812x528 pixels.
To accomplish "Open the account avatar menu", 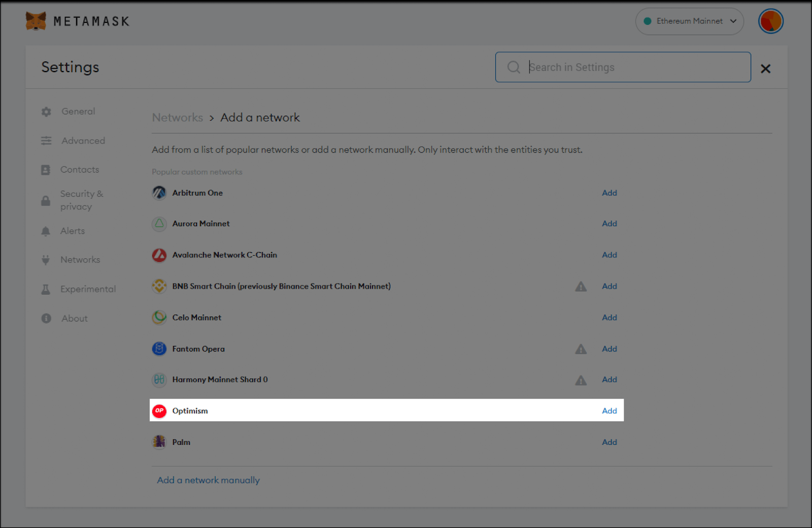I will click(x=770, y=21).
